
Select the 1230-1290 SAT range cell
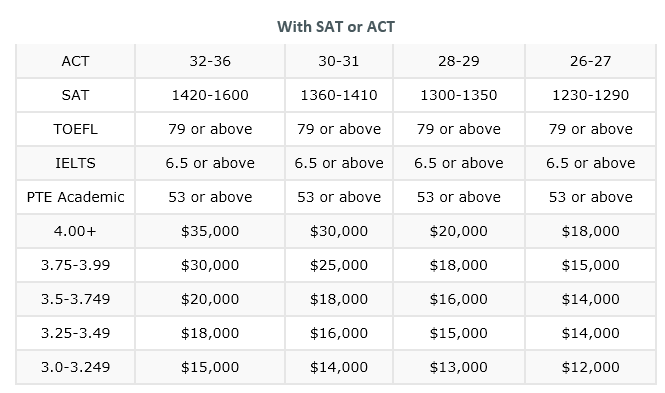pos(590,95)
